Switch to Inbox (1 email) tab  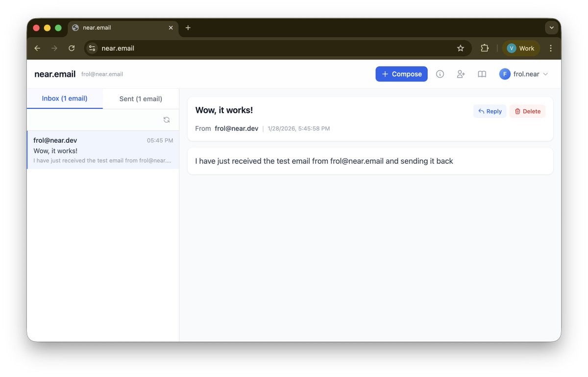pos(65,99)
